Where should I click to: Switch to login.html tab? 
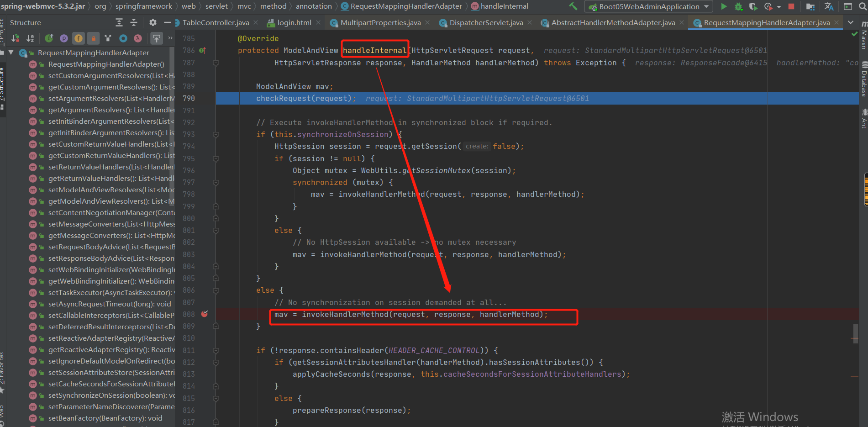click(x=294, y=22)
